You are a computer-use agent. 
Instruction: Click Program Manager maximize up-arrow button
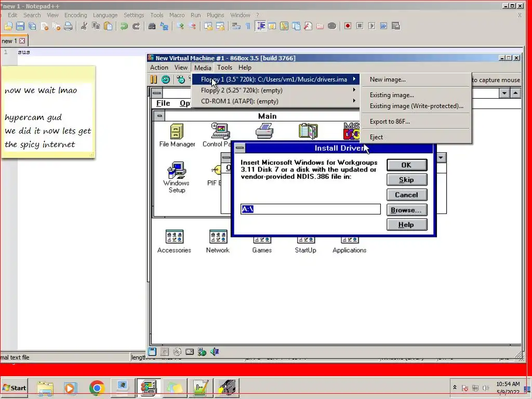tap(515, 93)
